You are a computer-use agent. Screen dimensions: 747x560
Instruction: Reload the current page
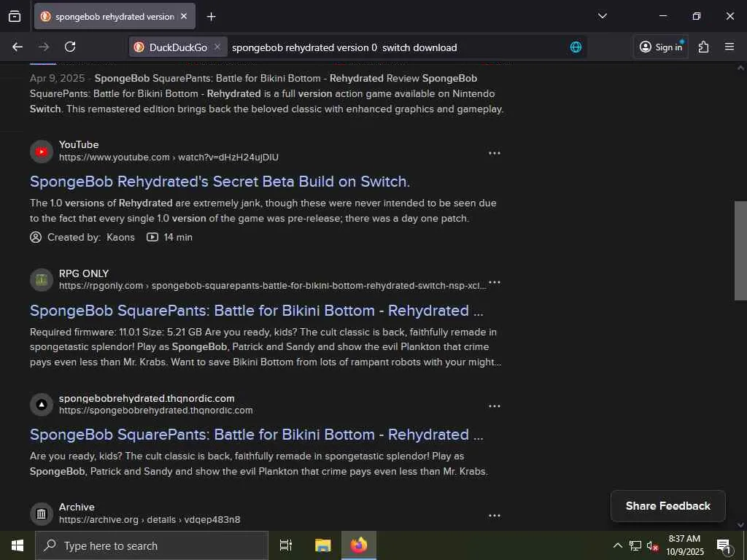pos(70,47)
